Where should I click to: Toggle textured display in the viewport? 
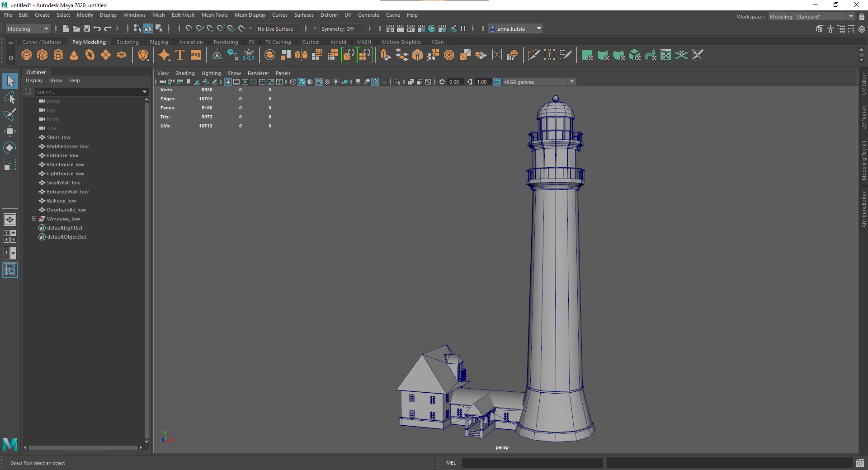[x=327, y=82]
